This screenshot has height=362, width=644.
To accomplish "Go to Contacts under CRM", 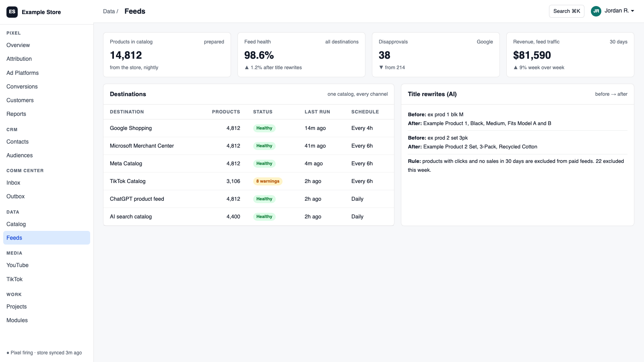I will coord(47,142).
